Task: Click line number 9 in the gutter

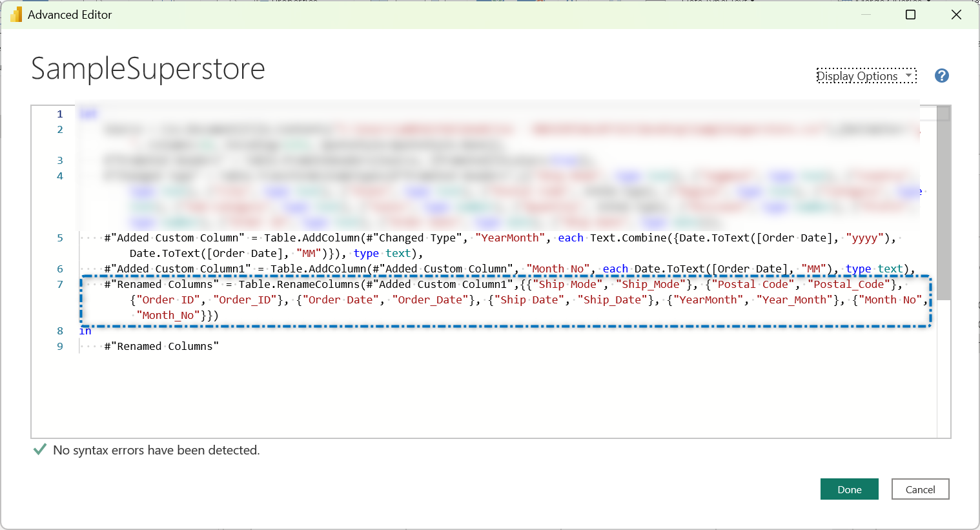Action: tap(60, 347)
